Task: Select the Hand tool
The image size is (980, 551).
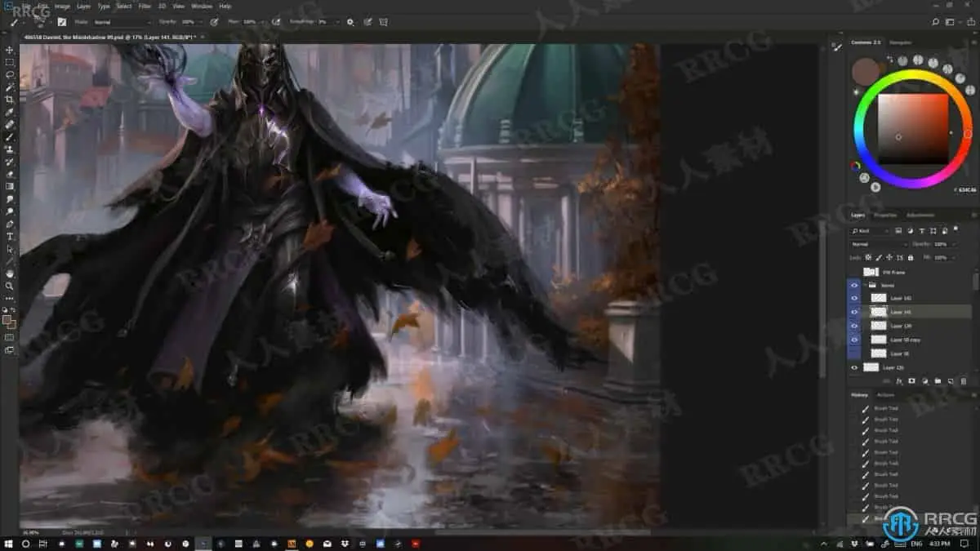Action: pyautogui.click(x=10, y=273)
